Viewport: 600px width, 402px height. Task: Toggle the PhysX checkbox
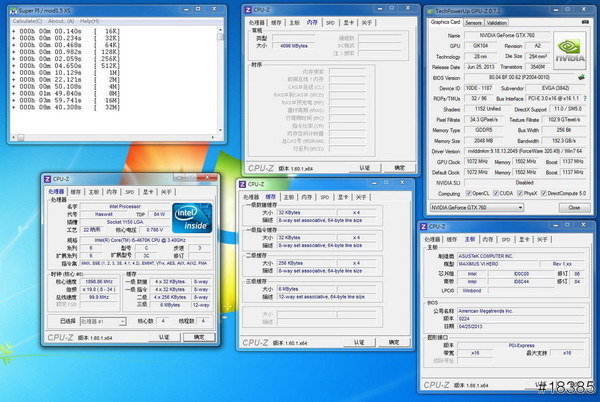coord(522,193)
